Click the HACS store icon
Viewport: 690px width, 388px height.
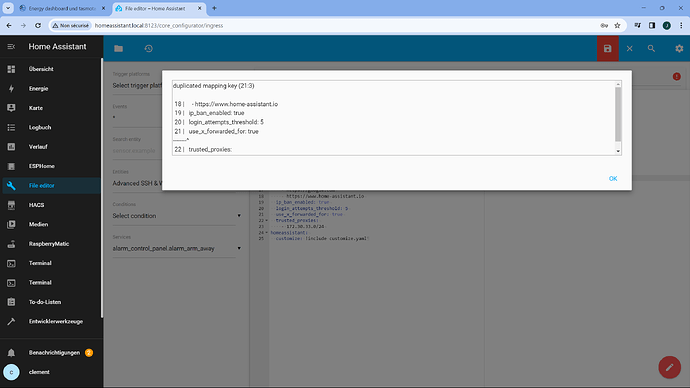pyautogui.click(x=11, y=205)
